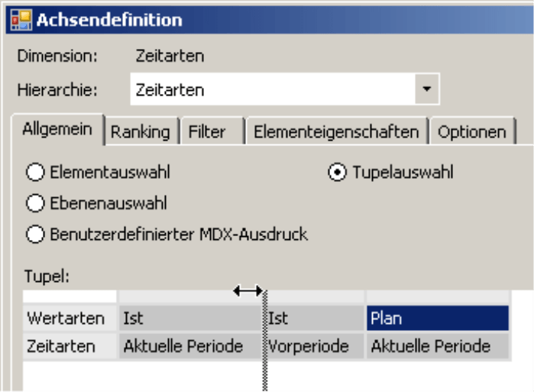Select the Elementauswahl radio button
This screenshot has width=534, height=392.
coord(35,173)
